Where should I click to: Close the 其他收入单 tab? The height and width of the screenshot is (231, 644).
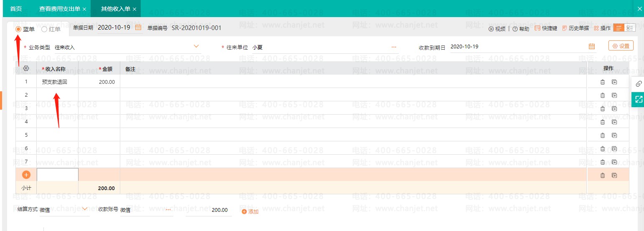coord(134,9)
